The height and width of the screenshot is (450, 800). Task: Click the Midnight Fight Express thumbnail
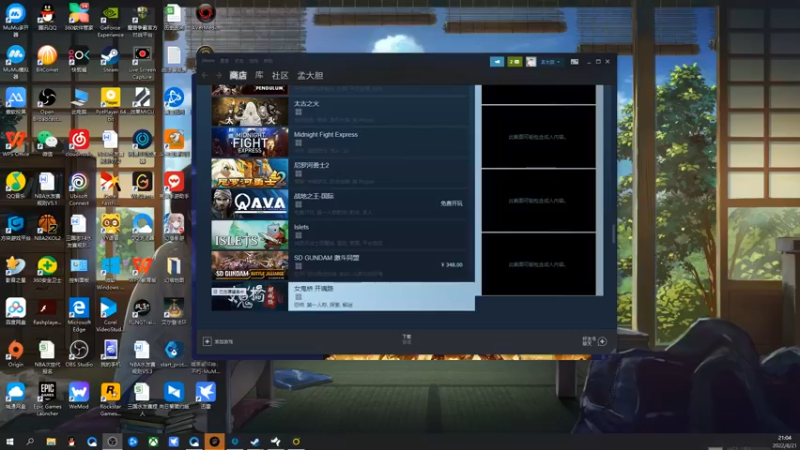coord(249,142)
